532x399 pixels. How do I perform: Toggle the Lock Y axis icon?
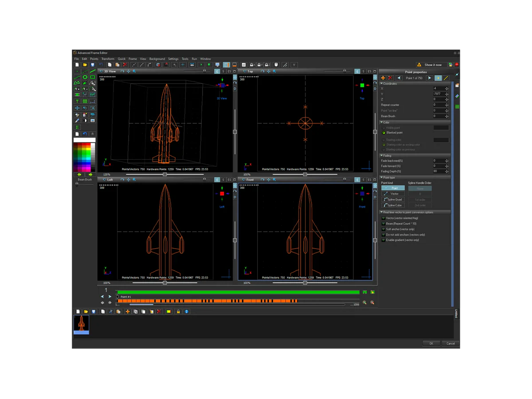(260, 65)
